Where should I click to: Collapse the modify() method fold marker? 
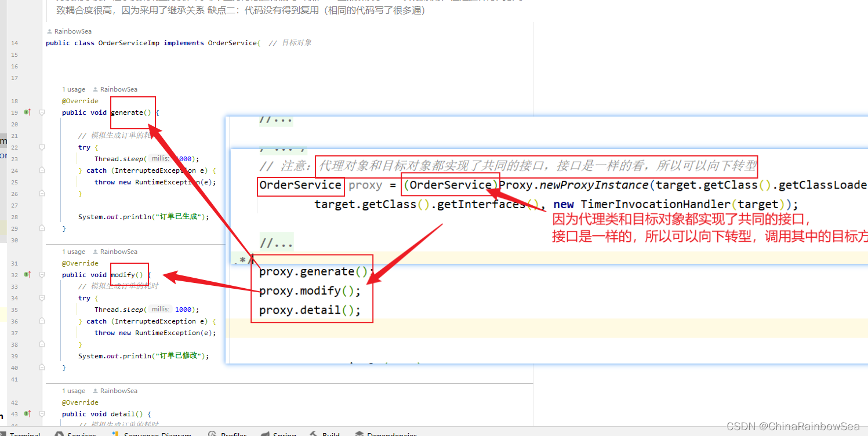click(x=42, y=275)
